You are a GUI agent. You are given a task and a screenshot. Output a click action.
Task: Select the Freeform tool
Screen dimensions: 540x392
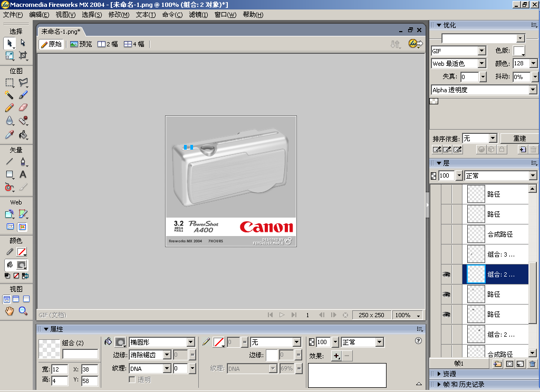(9, 187)
